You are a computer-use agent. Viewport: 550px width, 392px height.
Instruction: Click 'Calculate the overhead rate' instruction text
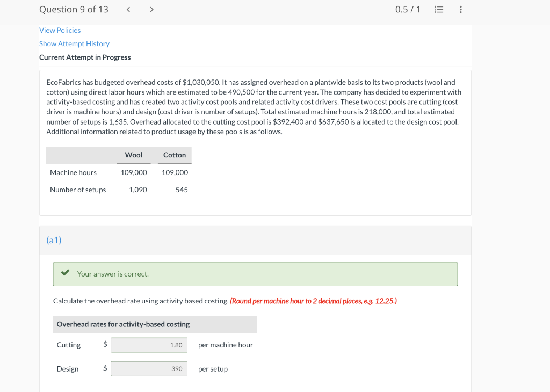(141, 301)
